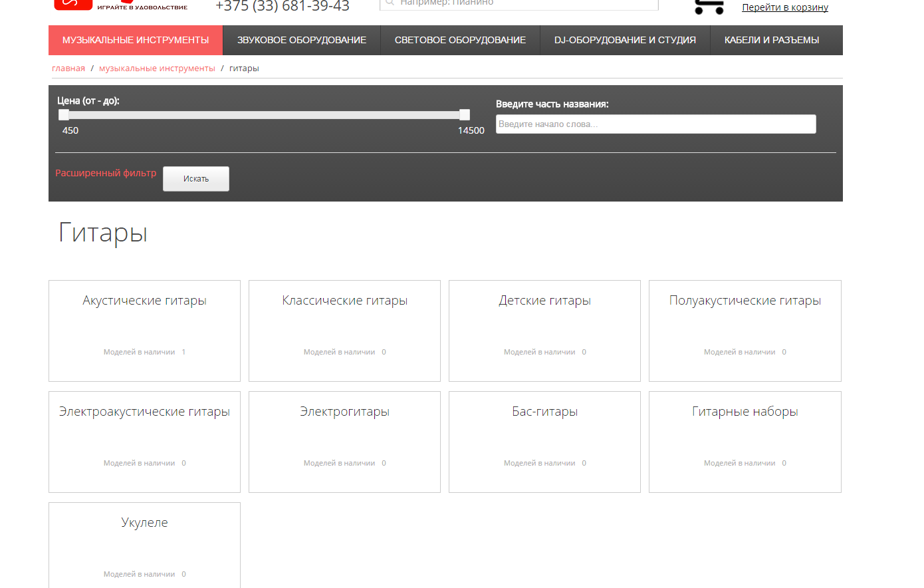The width and height of the screenshot is (924, 588).
Task: Open Звуковое оборудование menu tab
Action: [x=302, y=40]
